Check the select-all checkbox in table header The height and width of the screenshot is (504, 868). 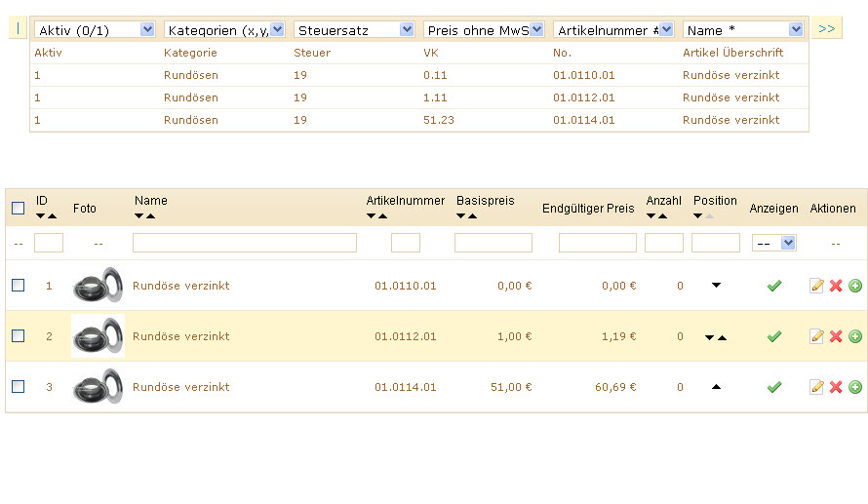click(x=18, y=208)
